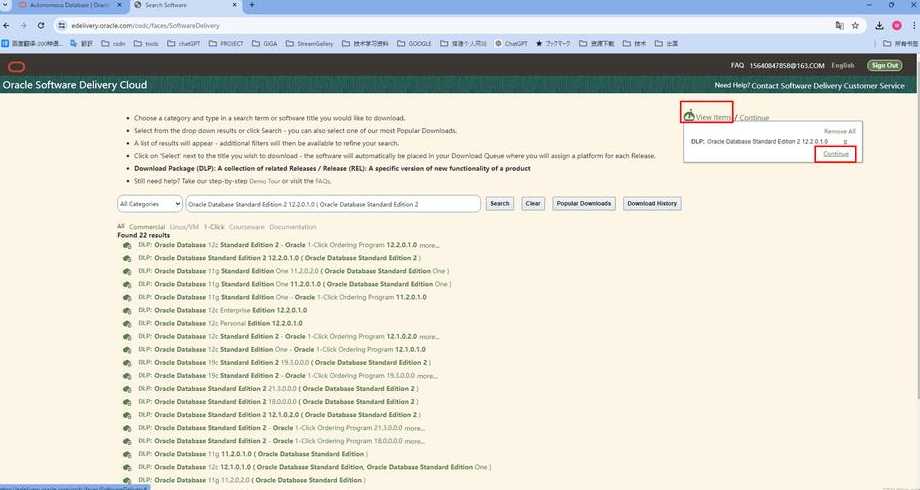This screenshot has width=920, height=490.
Task: Open the All Categories dropdown
Action: tap(150, 204)
